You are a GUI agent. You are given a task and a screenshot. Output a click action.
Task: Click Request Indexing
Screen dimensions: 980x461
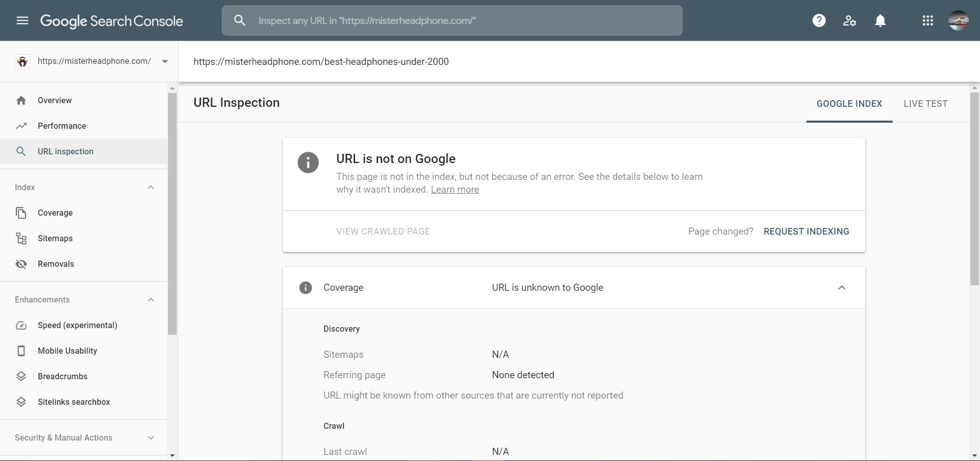click(806, 232)
